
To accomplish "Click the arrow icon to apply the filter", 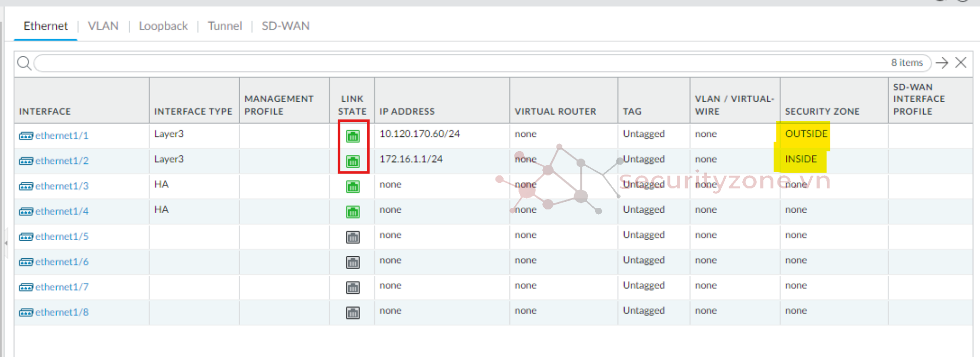I will click(941, 63).
